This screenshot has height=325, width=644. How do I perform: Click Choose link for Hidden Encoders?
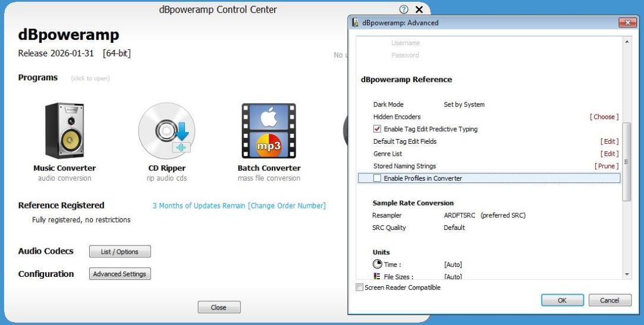604,117
